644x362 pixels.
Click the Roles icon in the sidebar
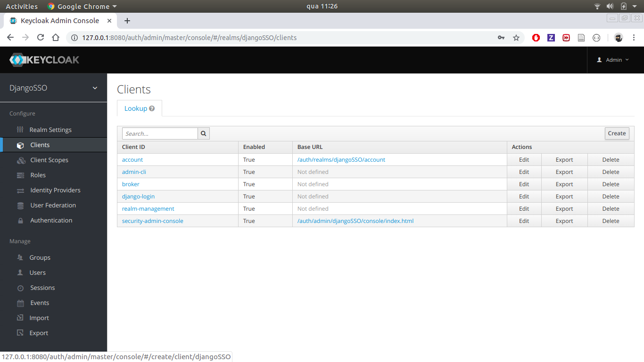[x=20, y=175]
